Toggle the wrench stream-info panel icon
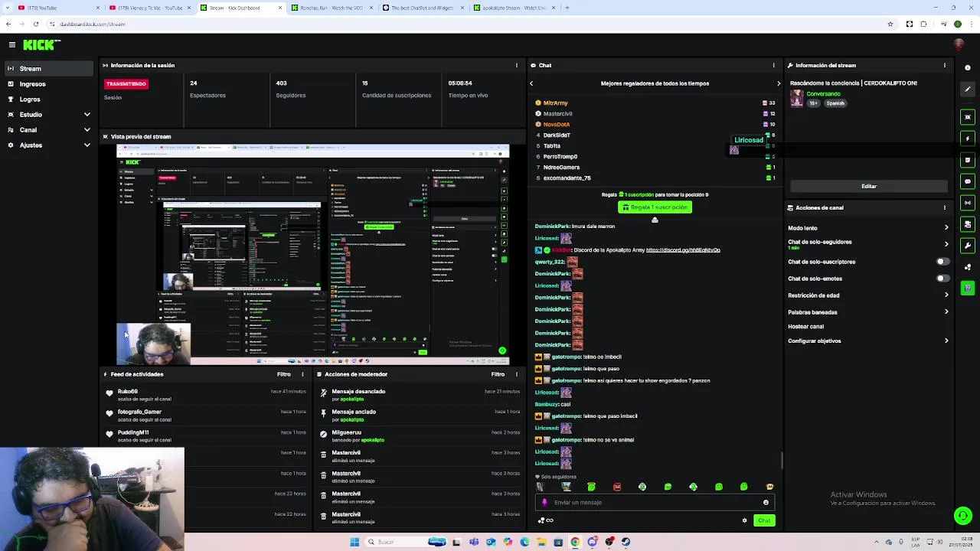980x551 pixels. (x=968, y=246)
